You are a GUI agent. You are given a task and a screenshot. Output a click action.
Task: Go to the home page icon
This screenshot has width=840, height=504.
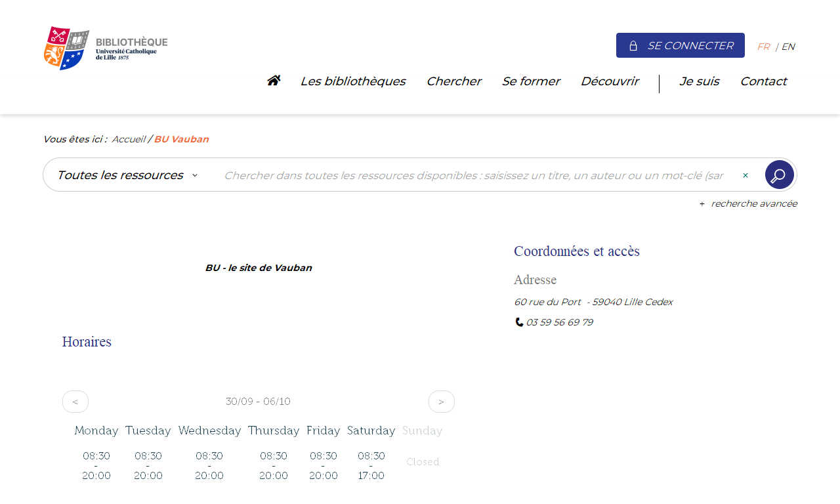pos(274,81)
